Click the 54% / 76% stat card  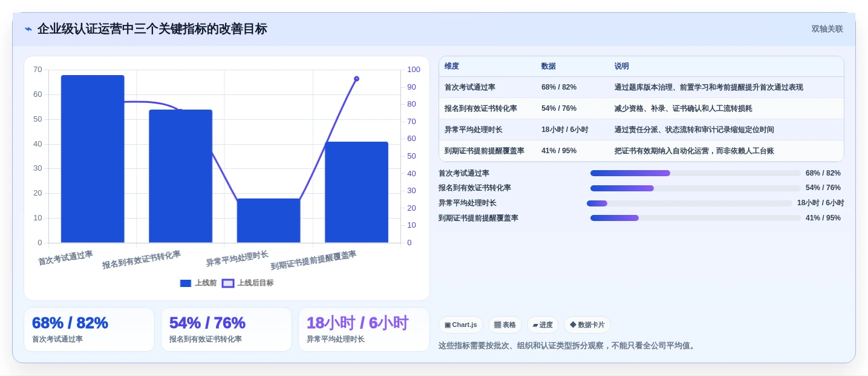point(227,329)
